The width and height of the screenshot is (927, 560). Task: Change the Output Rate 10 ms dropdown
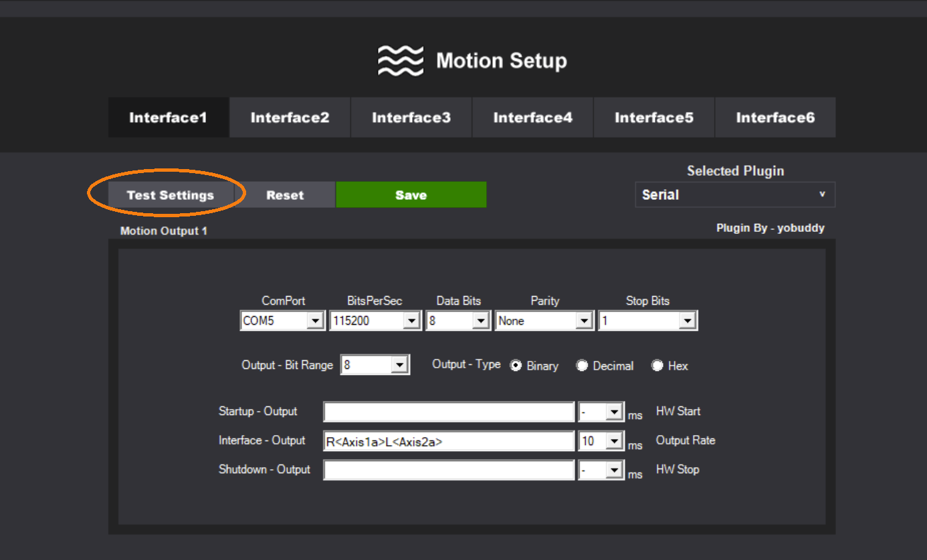click(614, 441)
